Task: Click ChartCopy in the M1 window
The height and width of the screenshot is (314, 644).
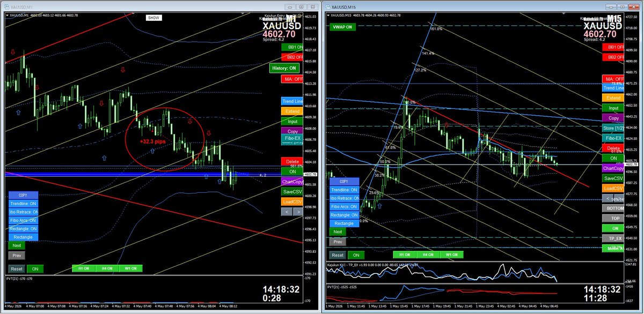Action: click(x=292, y=182)
